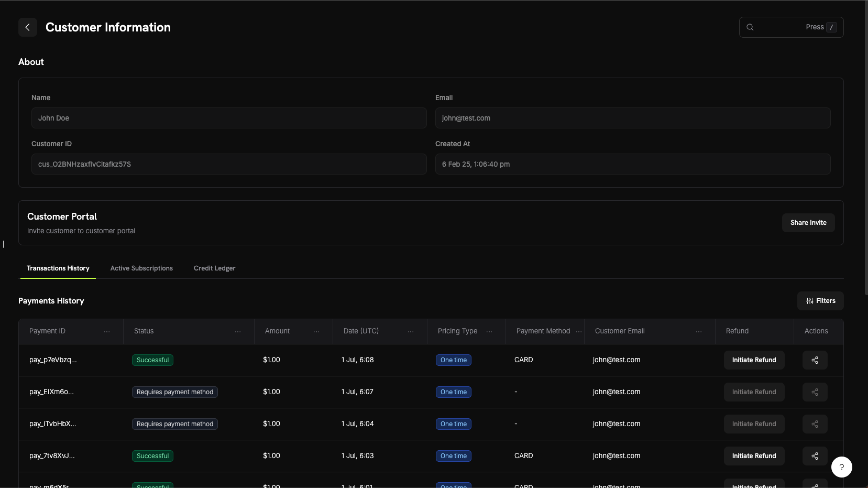
Task: Click the share icon on pay_p7eVbzq row
Action: pos(815,360)
